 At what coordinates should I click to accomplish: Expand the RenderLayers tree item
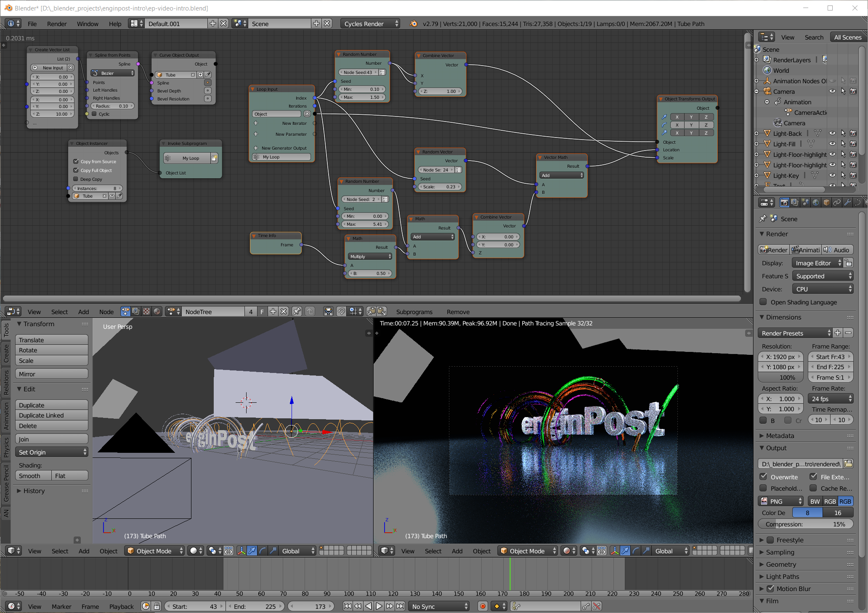click(757, 60)
